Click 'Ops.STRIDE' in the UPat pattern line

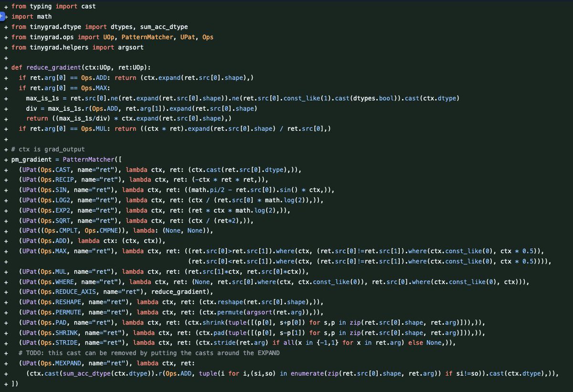[x=59, y=343]
